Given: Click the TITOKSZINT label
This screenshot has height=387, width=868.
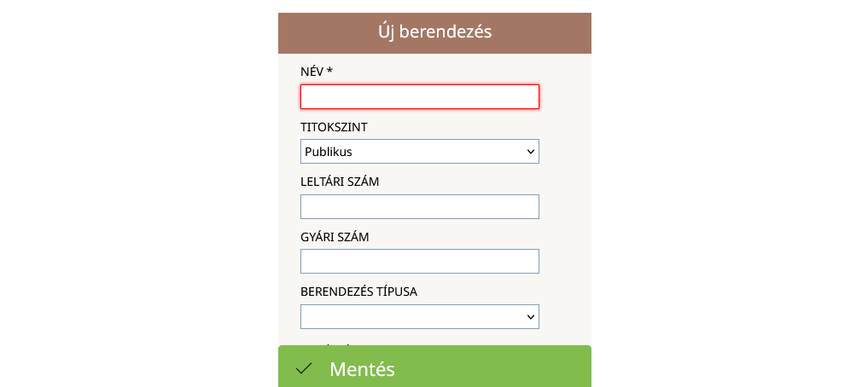Looking at the screenshot, I should coord(334,127).
